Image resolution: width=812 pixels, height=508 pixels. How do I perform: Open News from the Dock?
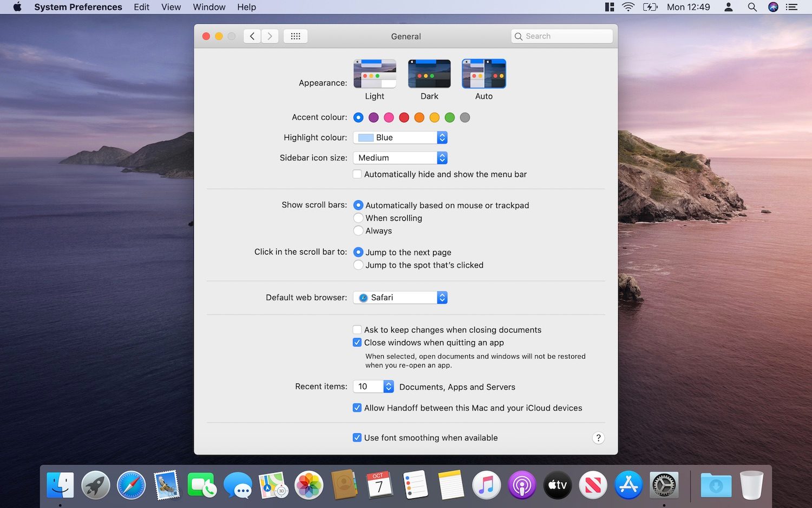click(593, 485)
